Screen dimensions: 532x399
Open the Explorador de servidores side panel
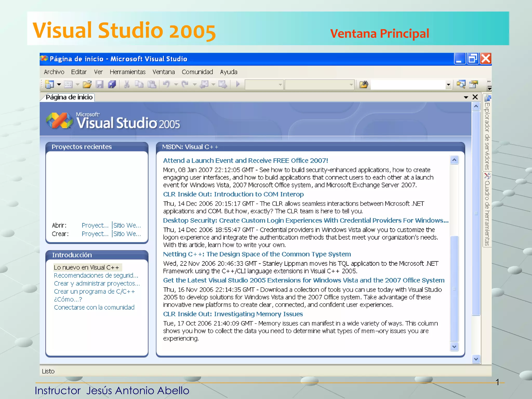point(487,133)
